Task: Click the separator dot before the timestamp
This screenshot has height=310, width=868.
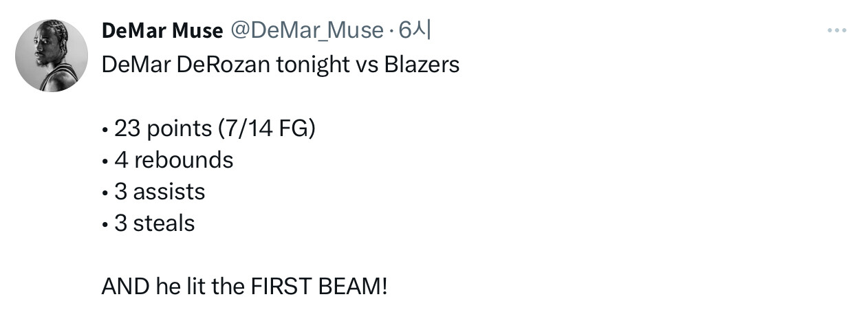Action: [x=391, y=31]
